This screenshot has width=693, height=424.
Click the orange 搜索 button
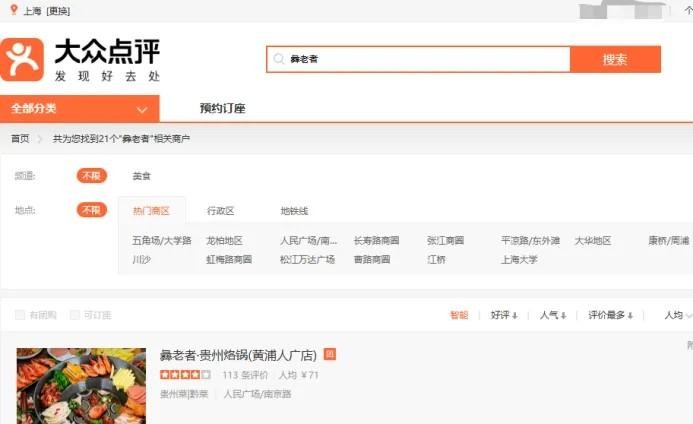coord(615,59)
